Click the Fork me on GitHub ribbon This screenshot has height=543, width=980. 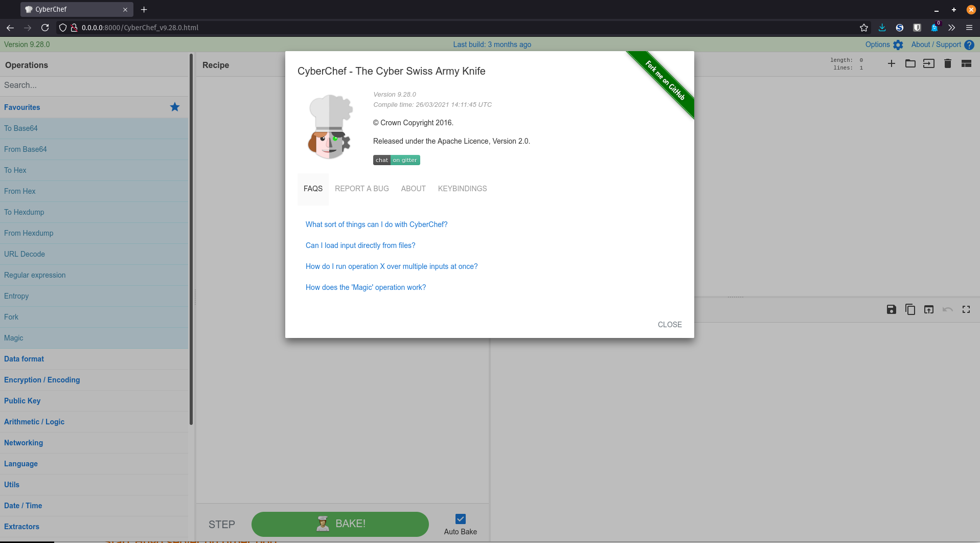tap(665, 81)
